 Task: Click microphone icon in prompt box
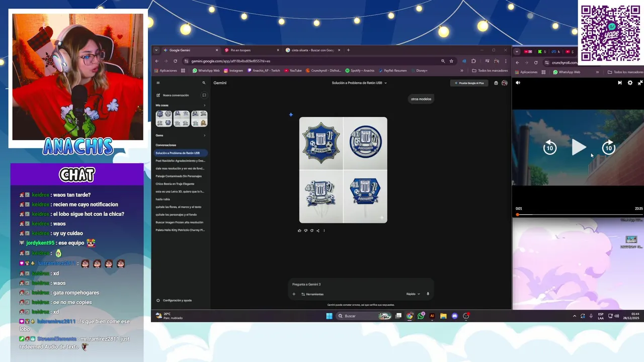[x=428, y=294]
